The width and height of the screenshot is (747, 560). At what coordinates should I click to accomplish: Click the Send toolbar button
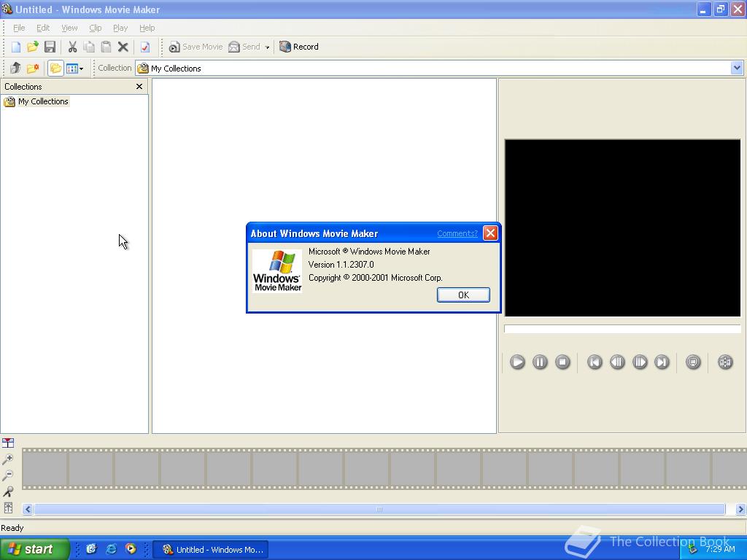point(244,47)
